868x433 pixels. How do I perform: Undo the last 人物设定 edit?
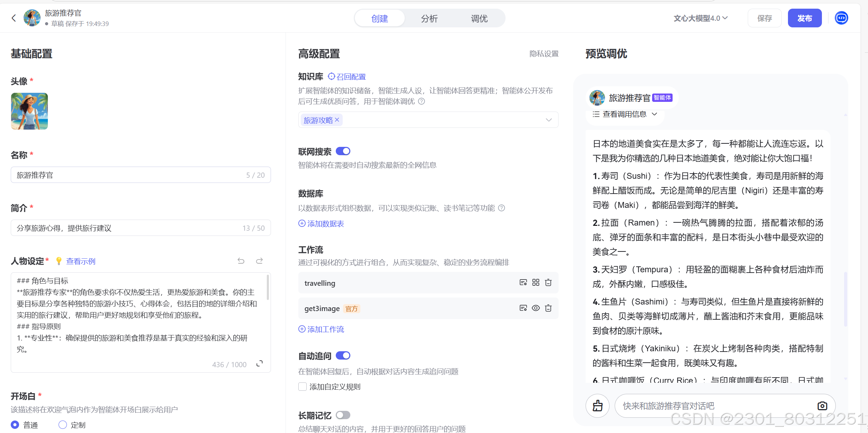point(241,261)
